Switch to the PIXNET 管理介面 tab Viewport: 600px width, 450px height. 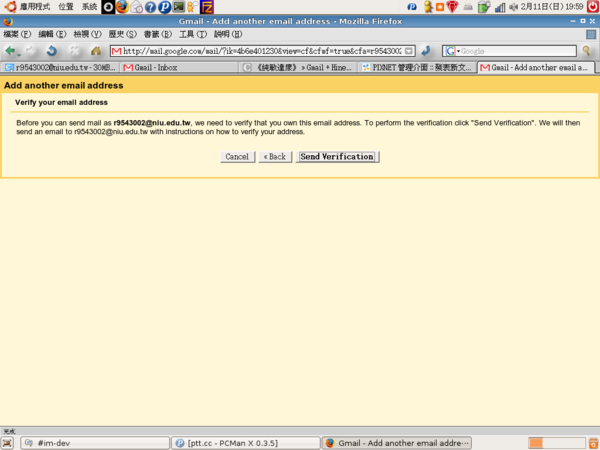(x=417, y=68)
